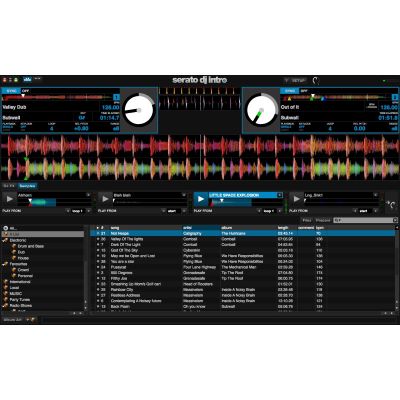Click OFF next to left deck SYNC
Image resolution: width=400 pixels, height=400 pixels.
click(x=25, y=91)
